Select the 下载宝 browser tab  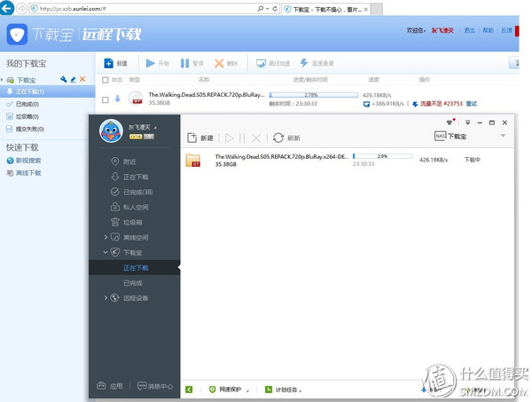pyautogui.click(x=325, y=10)
